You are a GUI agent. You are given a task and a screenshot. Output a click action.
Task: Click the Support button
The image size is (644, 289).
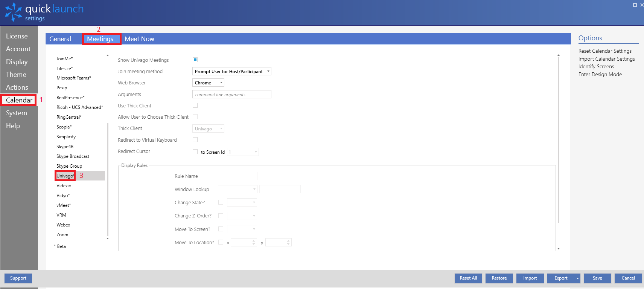coord(18,278)
